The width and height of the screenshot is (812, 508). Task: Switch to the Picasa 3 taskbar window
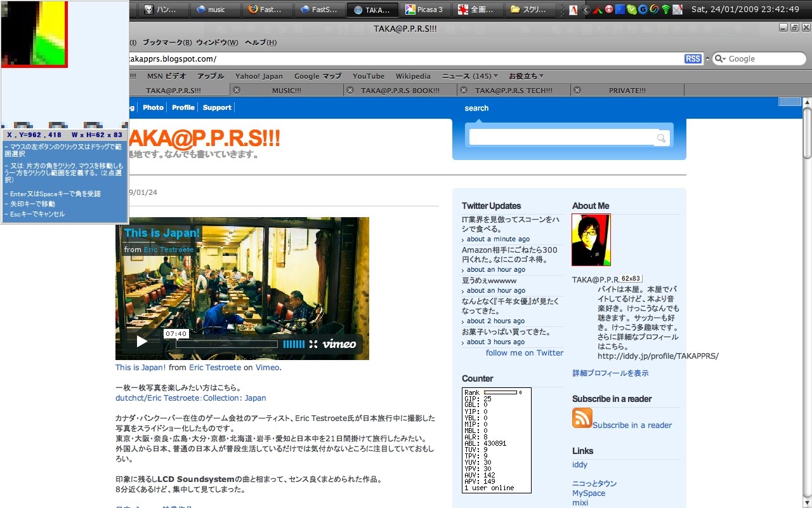click(x=426, y=10)
